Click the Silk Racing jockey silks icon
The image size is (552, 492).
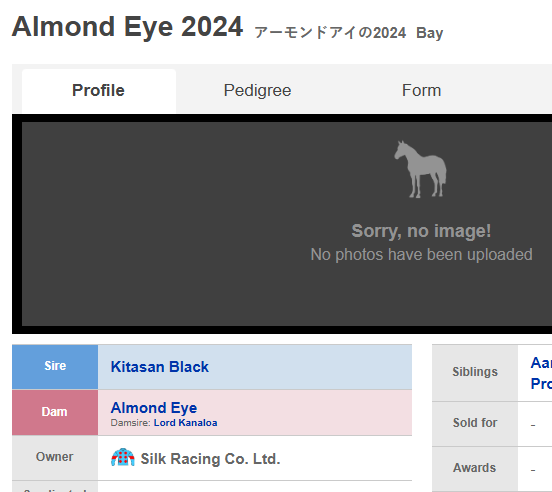(x=123, y=457)
